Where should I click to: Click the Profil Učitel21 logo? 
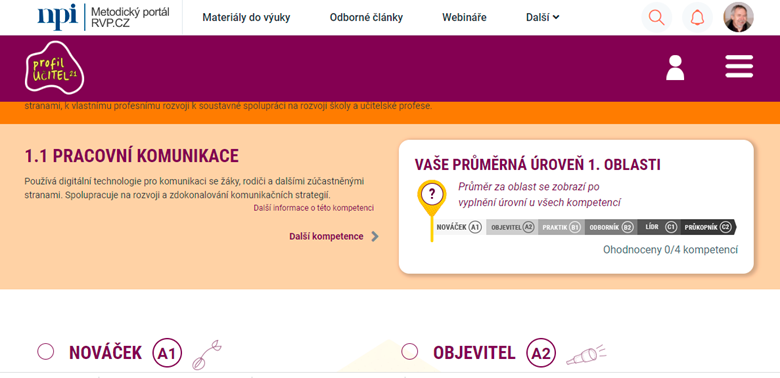[54, 68]
